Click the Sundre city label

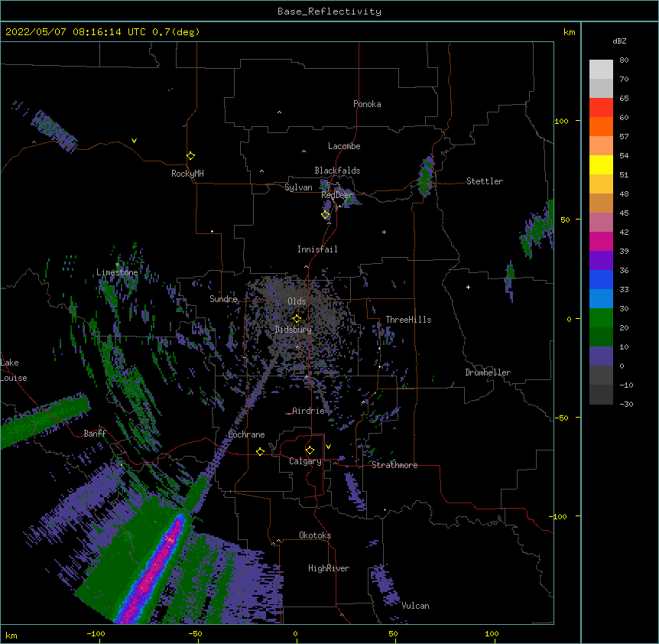coord(223,299)
